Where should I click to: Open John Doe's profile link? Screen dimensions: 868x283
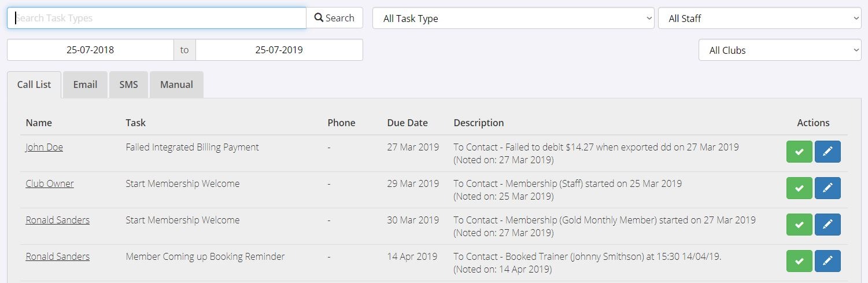[x=44, y=147]
